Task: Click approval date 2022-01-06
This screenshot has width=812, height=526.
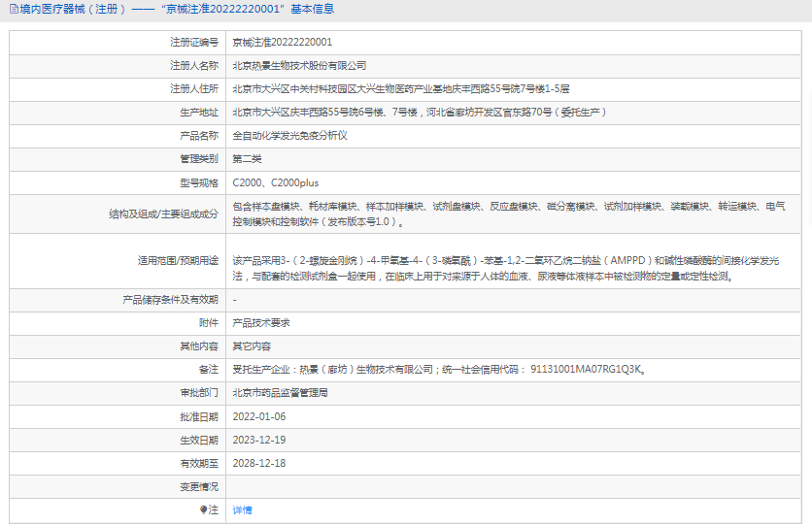Action: (259, 416)
